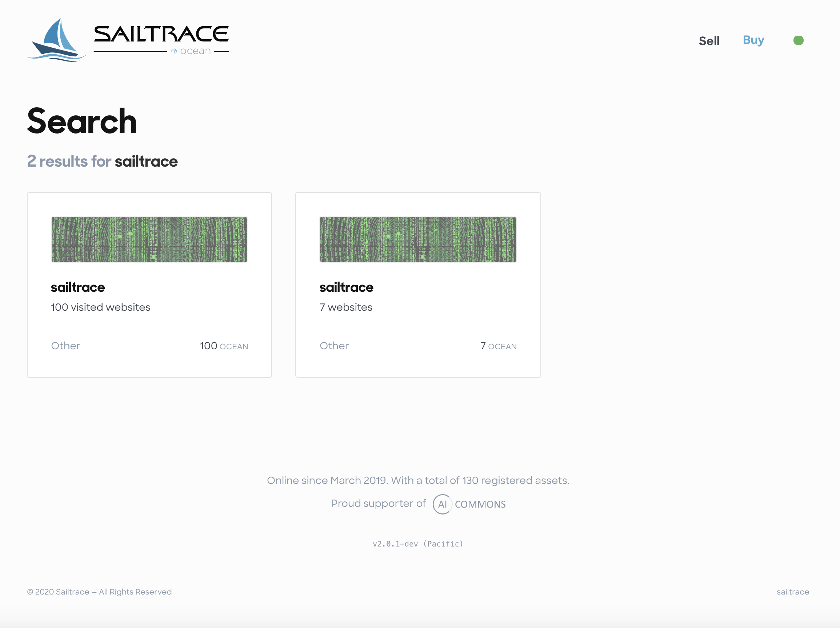Click sailtrace title on 100 OCEAN card
This screenshot has width=840, height=628.
(x=78, y=287)
